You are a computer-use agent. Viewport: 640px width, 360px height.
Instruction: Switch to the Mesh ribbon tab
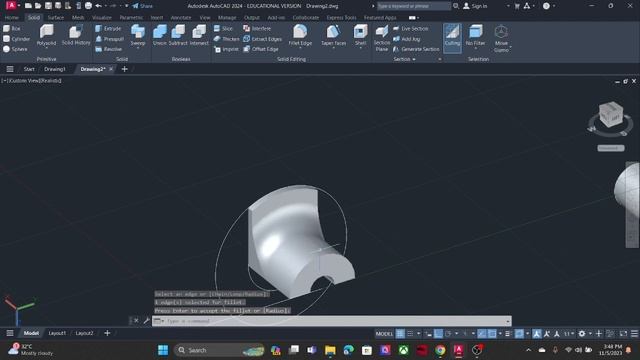(x=78, y=18)
